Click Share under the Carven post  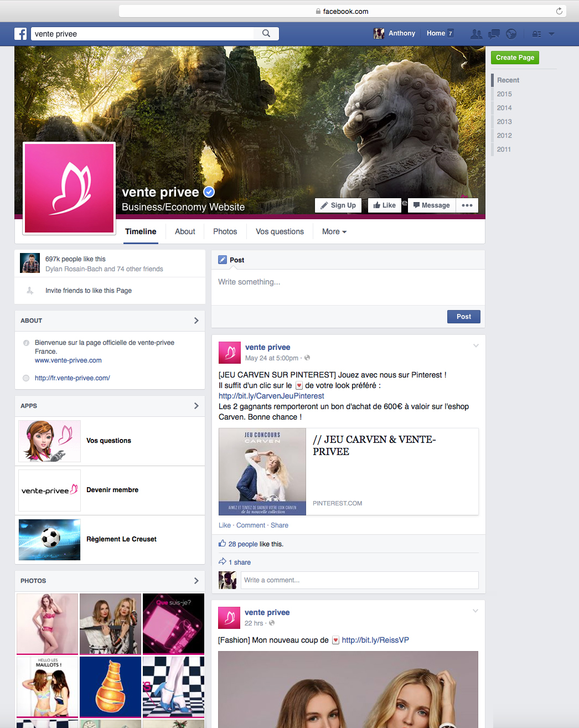pos(280,525)
